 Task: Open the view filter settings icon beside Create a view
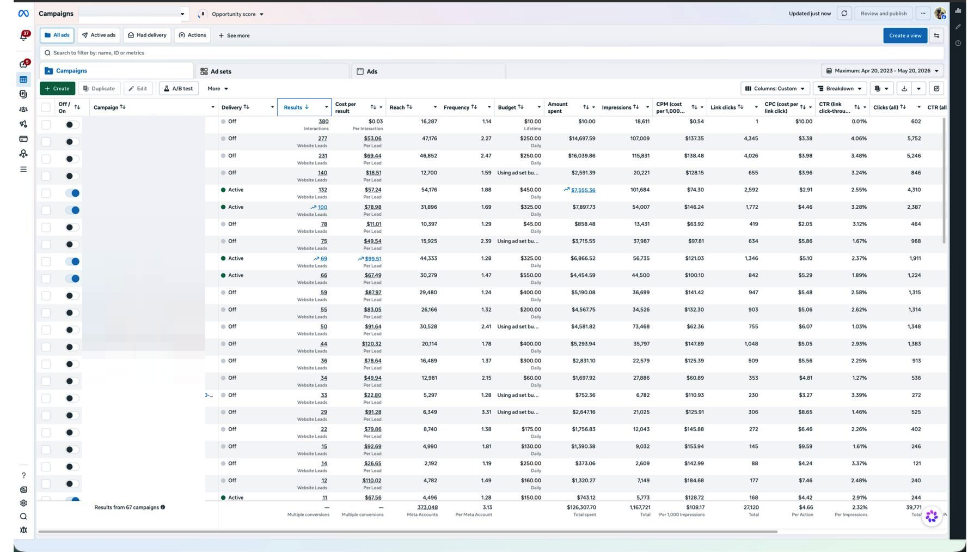pos(936,35)
